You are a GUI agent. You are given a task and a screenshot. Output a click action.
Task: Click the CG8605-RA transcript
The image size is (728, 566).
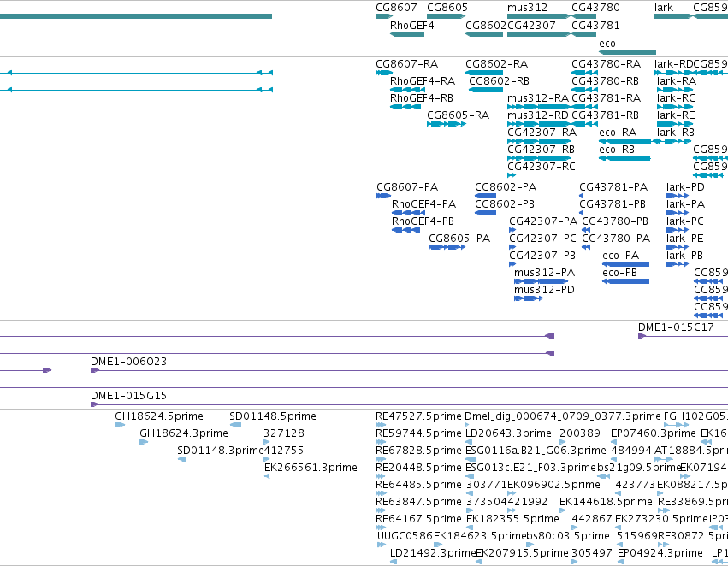point(447,124)
